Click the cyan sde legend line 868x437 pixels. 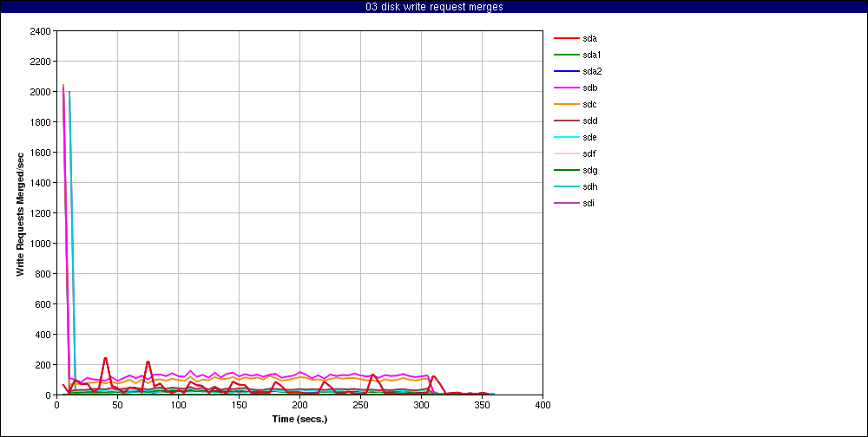(566, 137)
